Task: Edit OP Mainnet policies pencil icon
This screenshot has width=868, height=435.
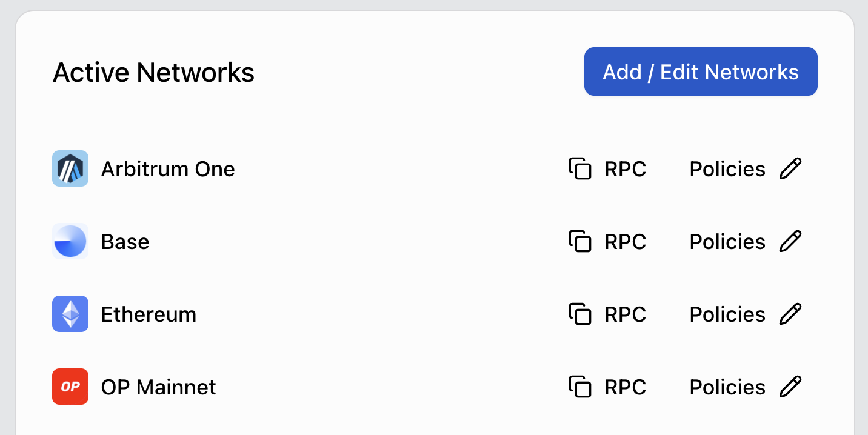Action: coord(790,387)
